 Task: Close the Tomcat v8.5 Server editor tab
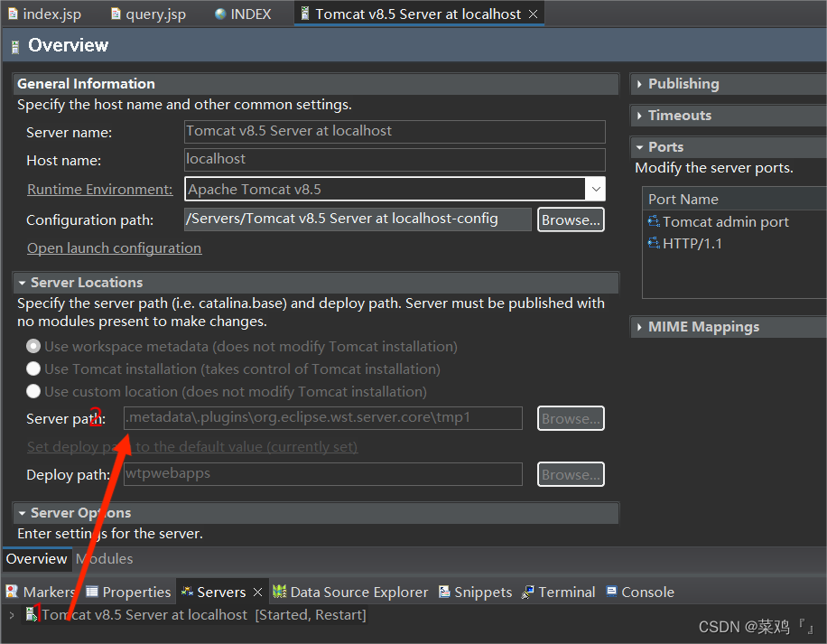[534, 14]
